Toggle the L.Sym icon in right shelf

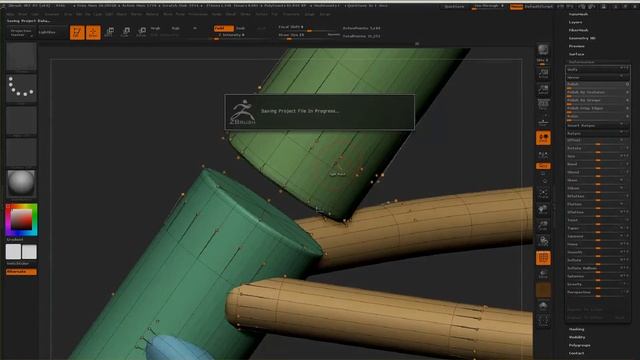click(x=543, y=155)
